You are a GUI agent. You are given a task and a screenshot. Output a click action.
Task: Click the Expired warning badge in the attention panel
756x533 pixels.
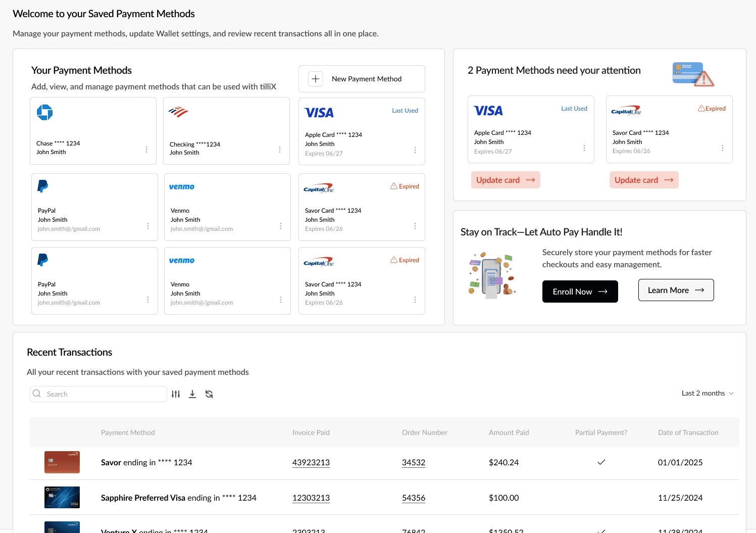tap(712, 109)
